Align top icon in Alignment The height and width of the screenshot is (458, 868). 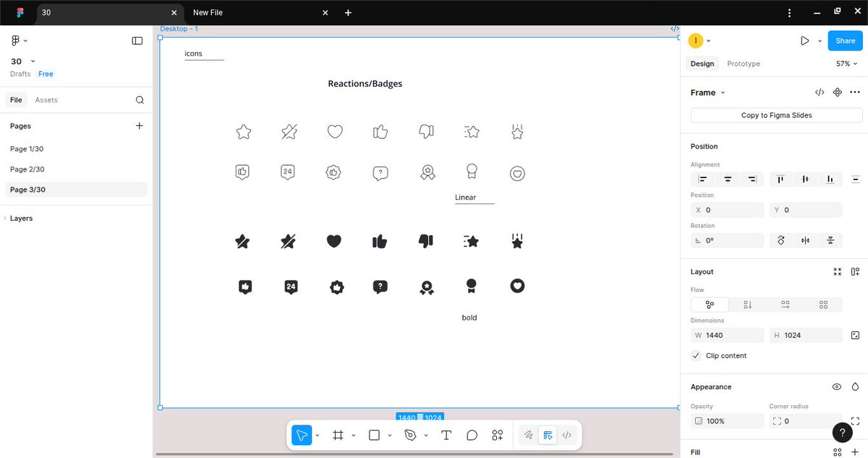coord(780,179)
